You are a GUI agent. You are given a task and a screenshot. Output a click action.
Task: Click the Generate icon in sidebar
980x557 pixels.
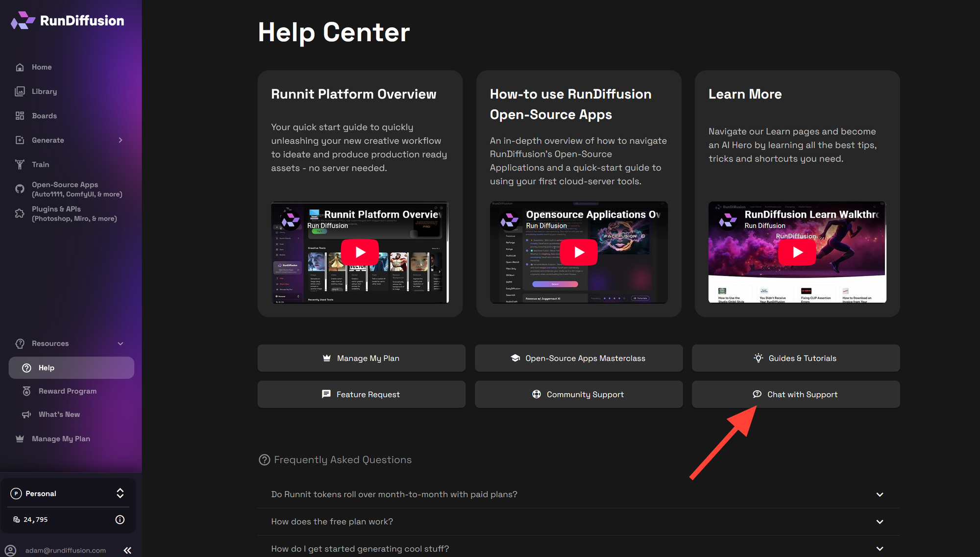(20, 140)
